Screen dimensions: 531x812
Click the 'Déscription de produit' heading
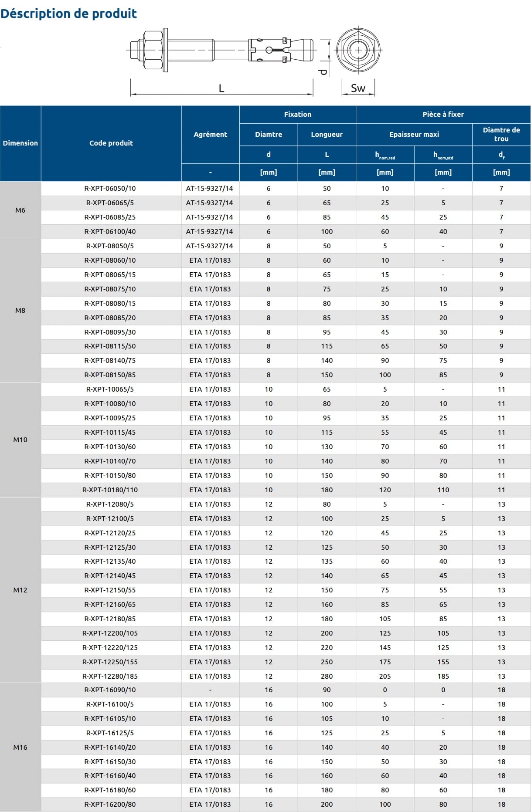[68, 14]
